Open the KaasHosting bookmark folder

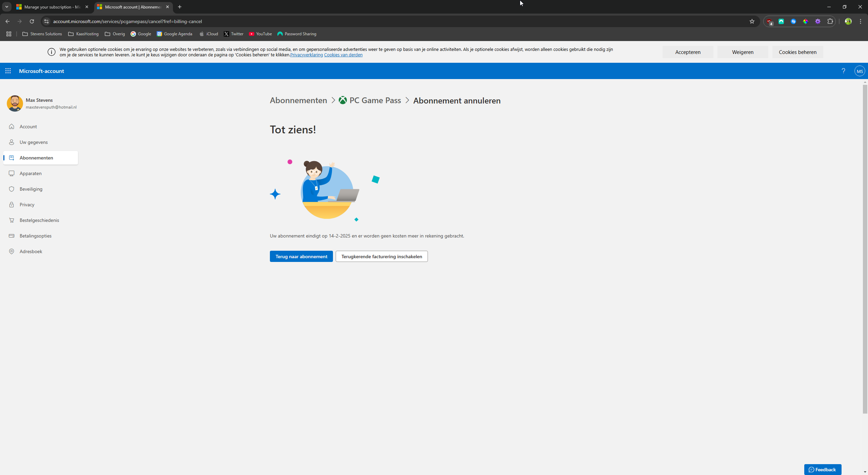tap(83, 34)
